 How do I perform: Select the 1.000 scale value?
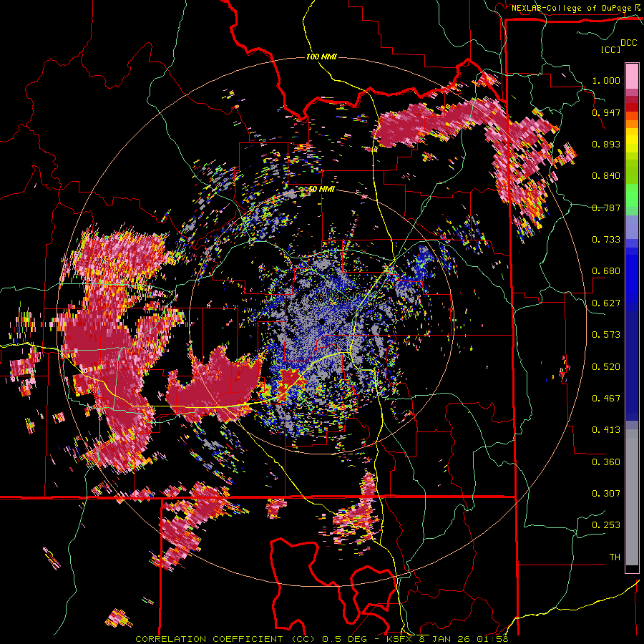coord(606,80)
